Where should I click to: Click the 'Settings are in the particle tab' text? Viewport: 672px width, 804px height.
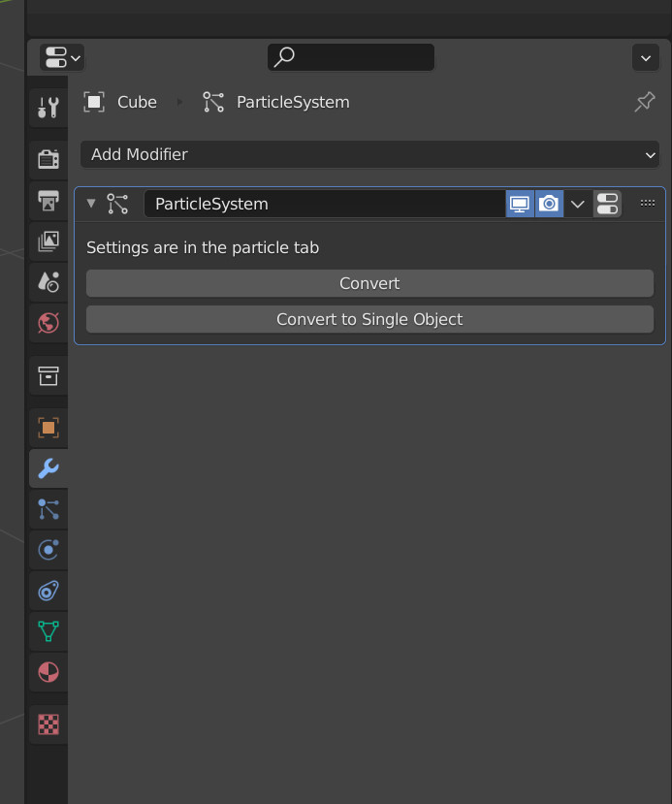(x=203, y=247)
